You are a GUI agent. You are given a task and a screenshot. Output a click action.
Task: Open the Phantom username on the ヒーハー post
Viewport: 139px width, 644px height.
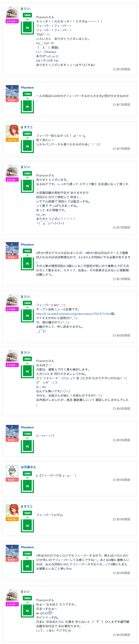click(27, 427)
